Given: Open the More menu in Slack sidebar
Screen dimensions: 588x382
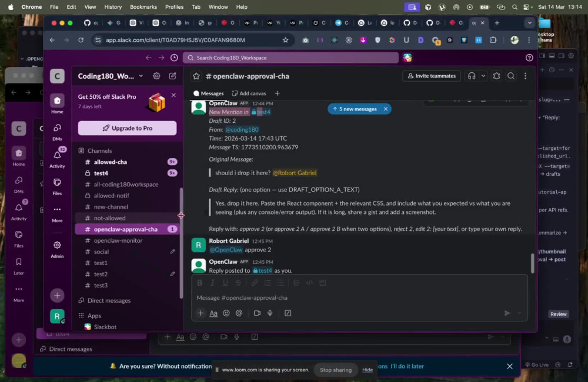Looking at the screenshot, I should click(57, 213).
